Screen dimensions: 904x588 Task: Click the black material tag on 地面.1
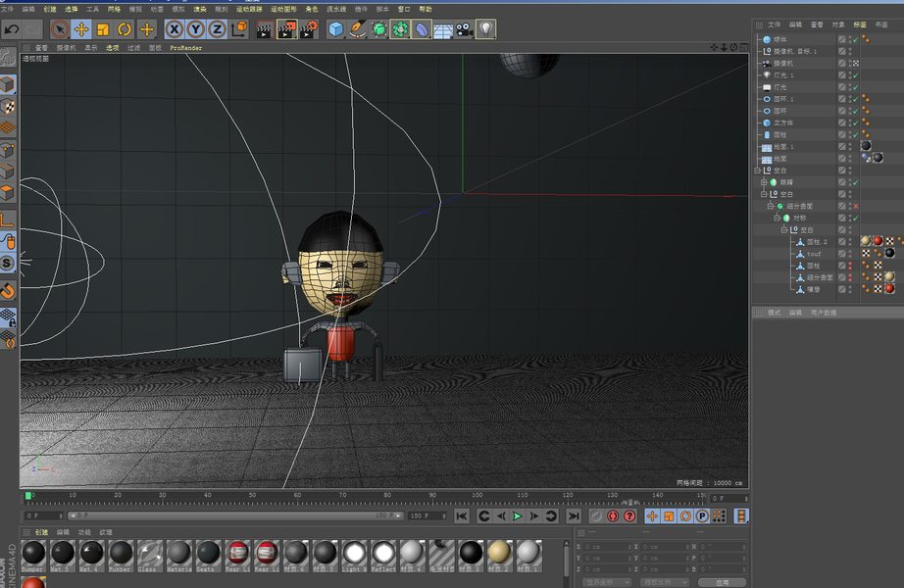click(866, 146)
